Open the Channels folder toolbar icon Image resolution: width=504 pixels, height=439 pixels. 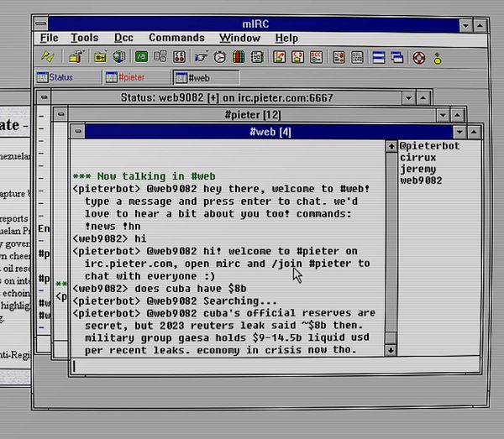[x=100, y=57]
